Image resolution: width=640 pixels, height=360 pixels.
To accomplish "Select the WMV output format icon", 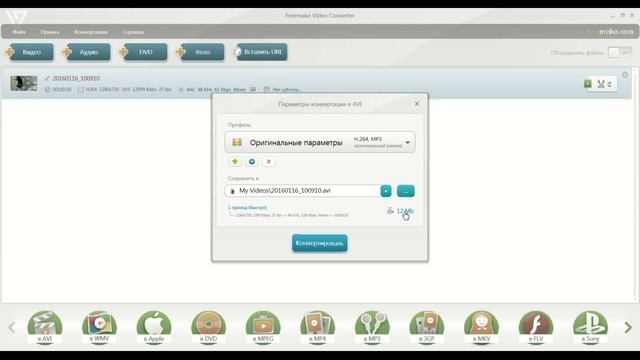I will [99, 327].
